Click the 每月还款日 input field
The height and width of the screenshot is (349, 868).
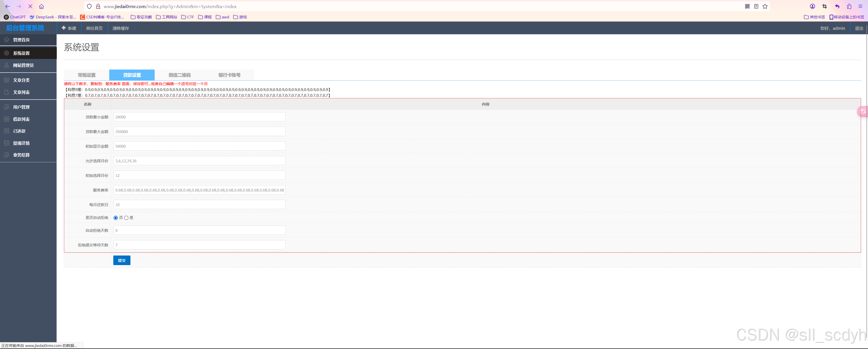coord(200,205)
